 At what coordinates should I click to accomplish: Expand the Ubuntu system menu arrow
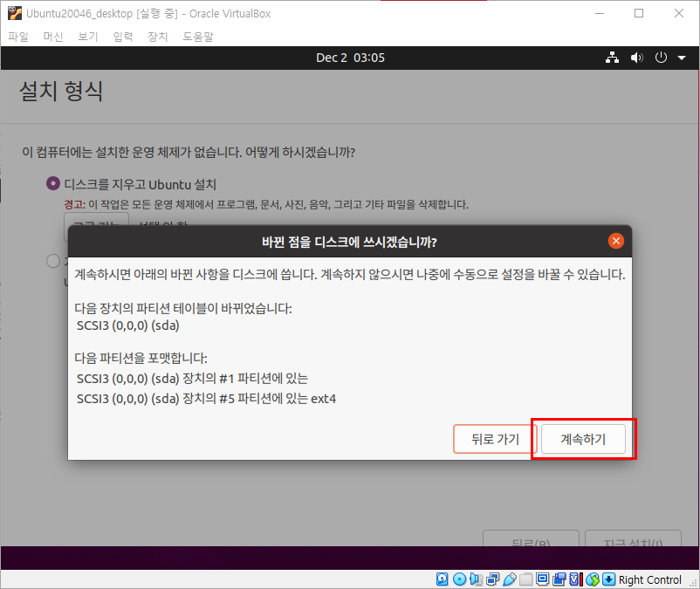682,58
